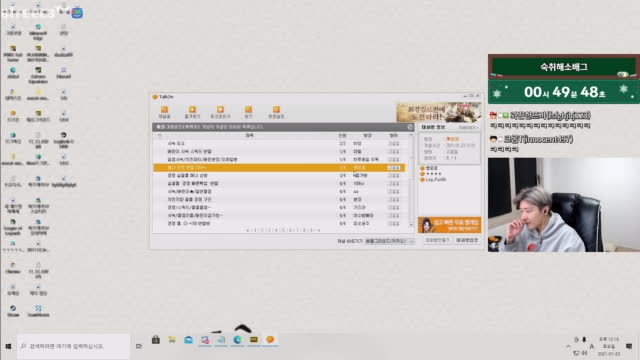Expand the 채널 바로가기 channel dropdown
The image size is (640, 360).
(x=389, y=241)
